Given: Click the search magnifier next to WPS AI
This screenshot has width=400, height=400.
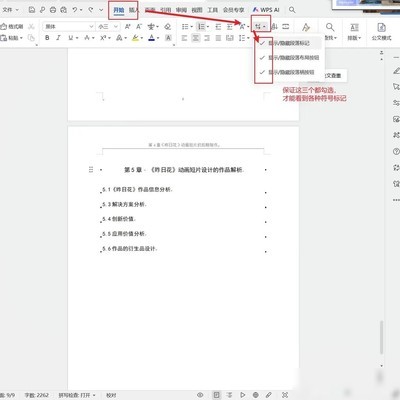Looking at the screenshot, I should [x=292, y=10].
